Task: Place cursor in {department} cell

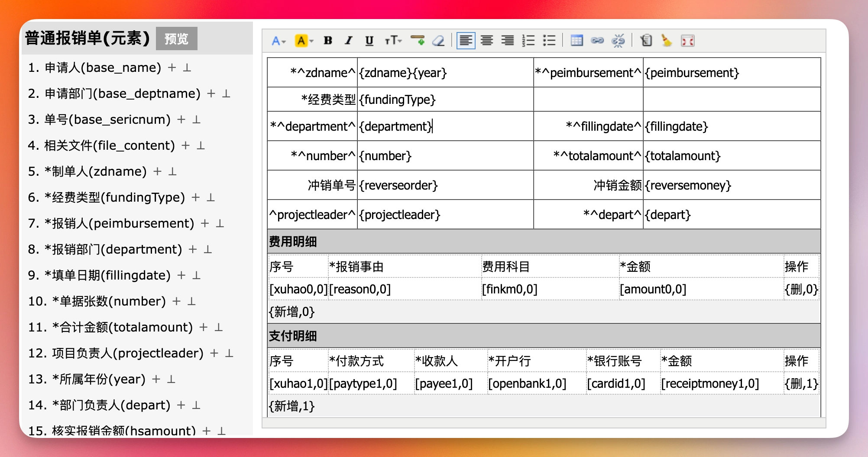Action: tap(445, 126)
